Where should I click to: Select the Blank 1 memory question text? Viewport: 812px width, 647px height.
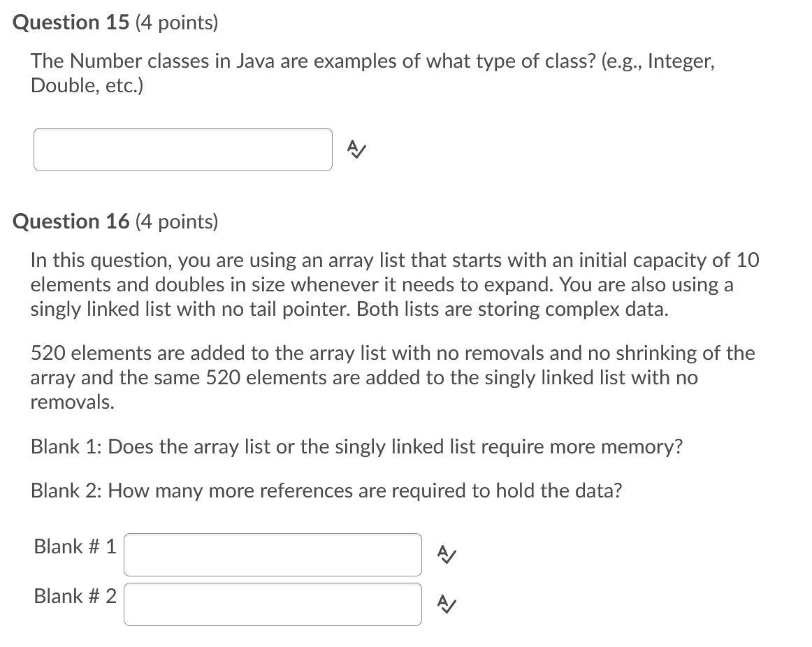coord(358,446)
